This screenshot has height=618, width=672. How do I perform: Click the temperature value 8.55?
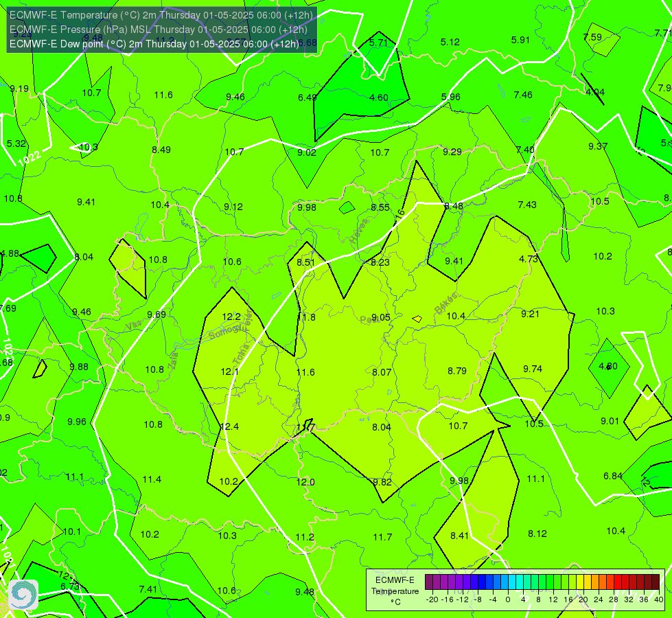pyautogui.click(x=380, y=207)
